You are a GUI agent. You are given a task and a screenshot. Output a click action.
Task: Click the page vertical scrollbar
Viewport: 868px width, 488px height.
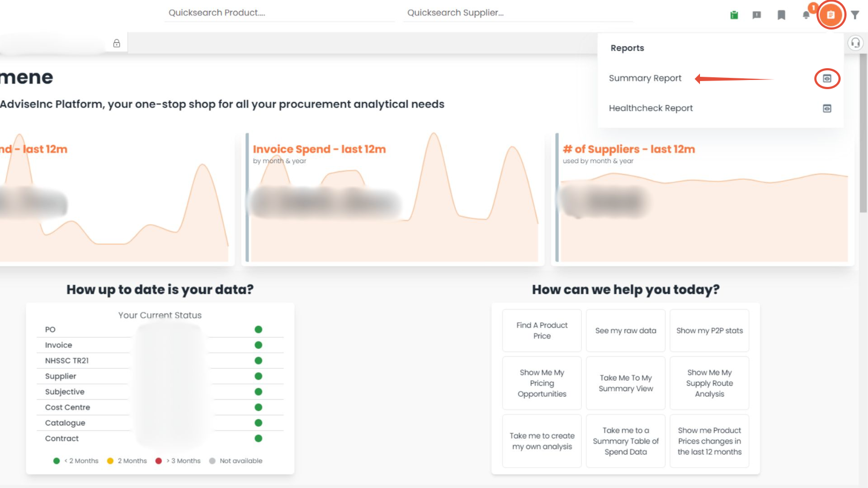[863, 134]
